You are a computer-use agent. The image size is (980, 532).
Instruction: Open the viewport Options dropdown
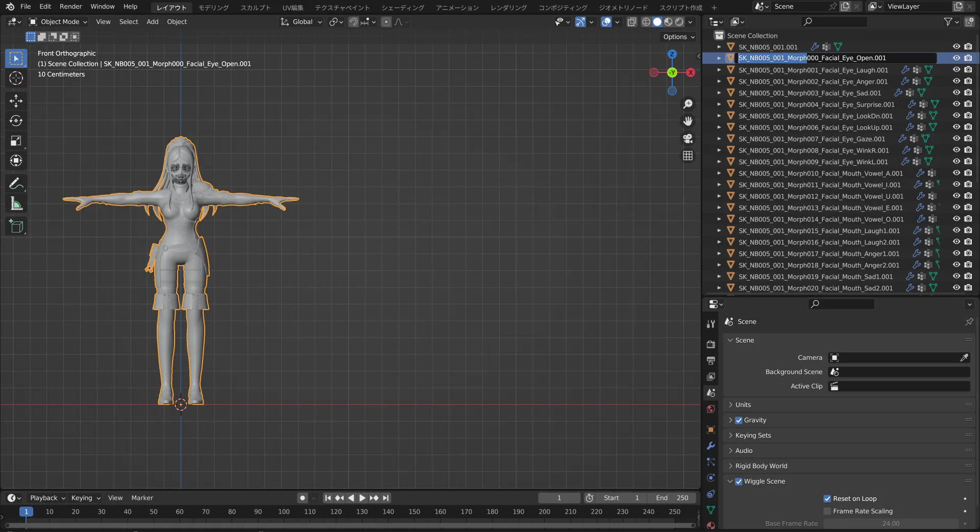click(x=679, y=37)
